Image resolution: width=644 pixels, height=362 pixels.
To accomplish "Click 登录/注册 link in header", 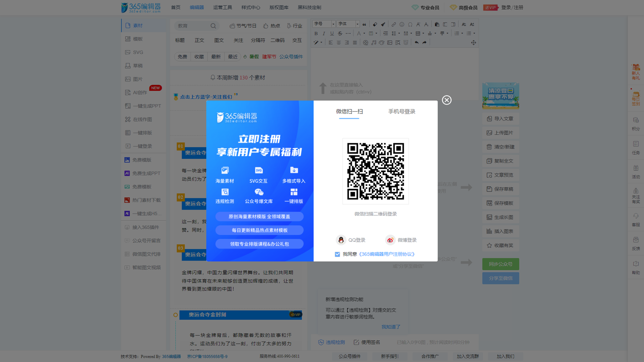I will (x=512, y=8).
